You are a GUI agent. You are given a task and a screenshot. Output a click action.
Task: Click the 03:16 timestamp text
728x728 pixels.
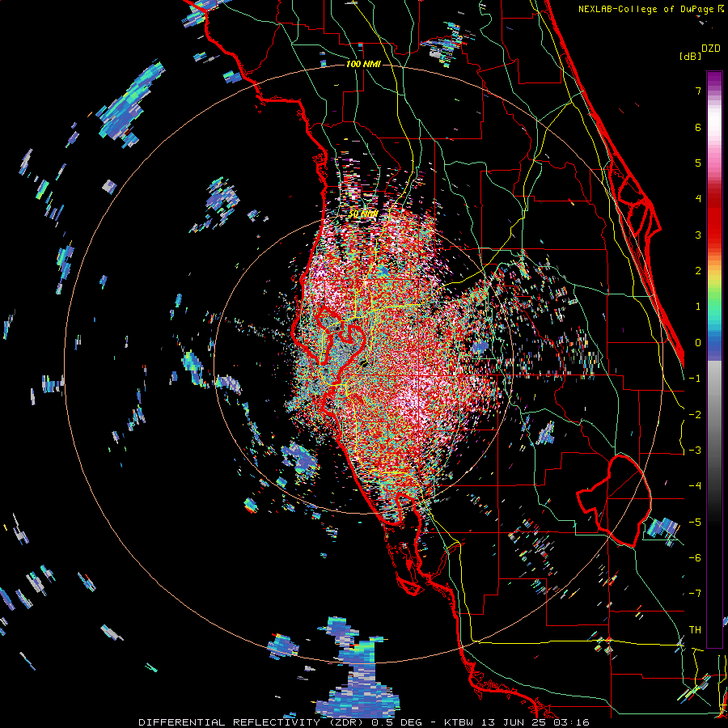click(x=572, y=722)
